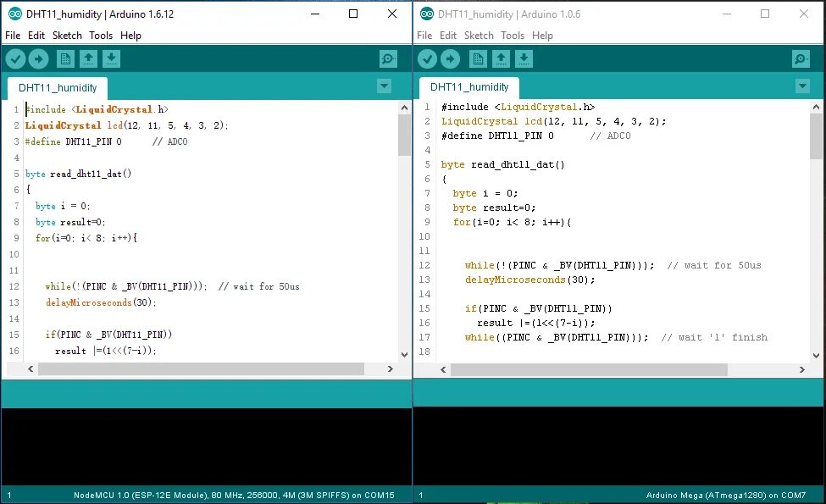Viewport: 826px width, 504px height.
Task: Open sketch icon in Arduino 1.6.12 window
Action: click(x=88, y=59)
